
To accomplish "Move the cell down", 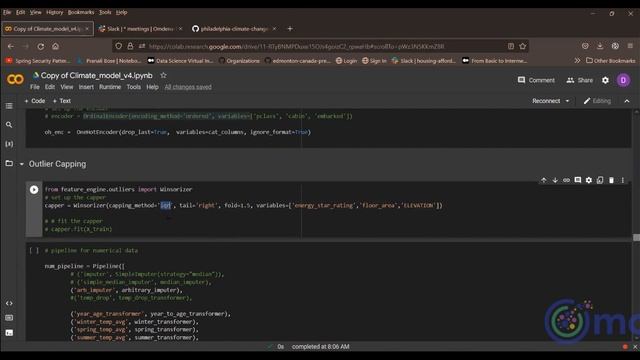I will click(x=555, y=180).
